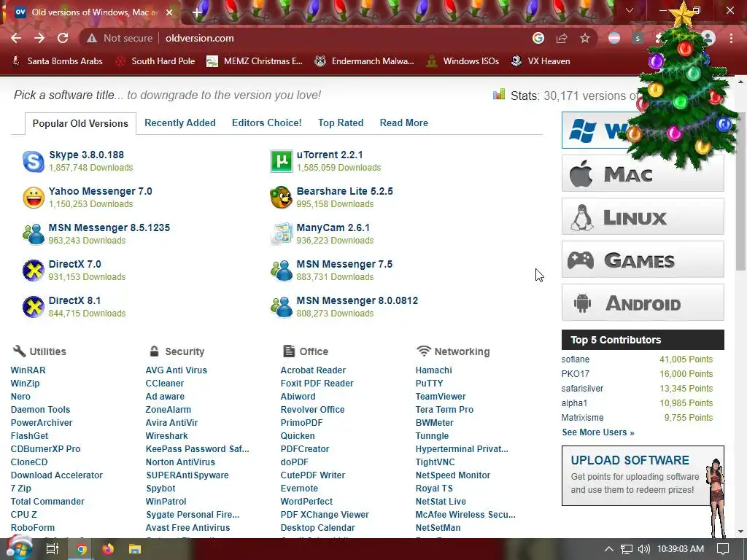Open the volume control in system tray
Viewport: 747px width, 560px height.
click(643, 549)
